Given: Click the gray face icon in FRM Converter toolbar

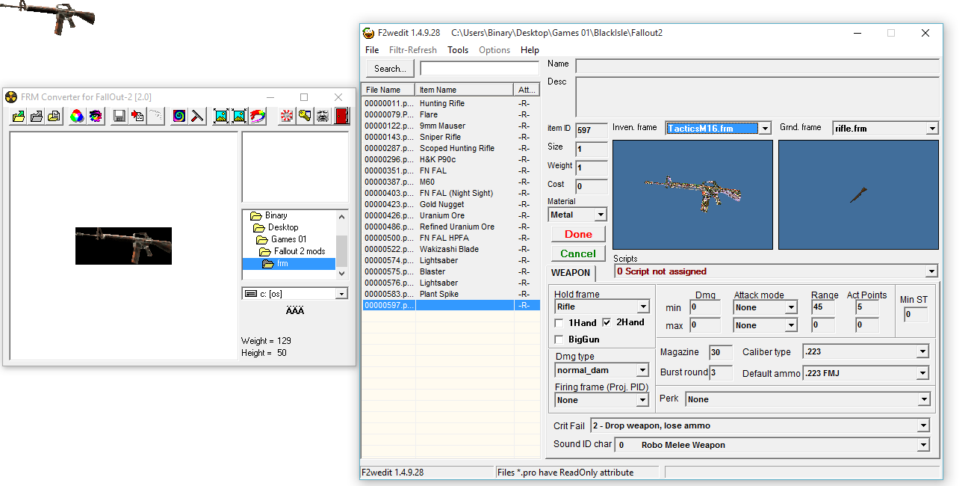Looking at the screenshot, I should (323, 116).
